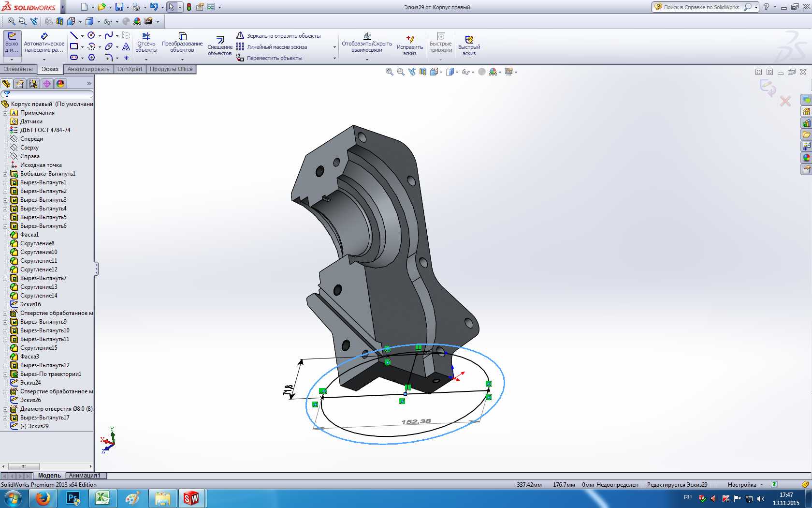812x508 pixels.
Task: Open Linear Sketch Pattern dropdown arrow
Action: coord(334,47)
